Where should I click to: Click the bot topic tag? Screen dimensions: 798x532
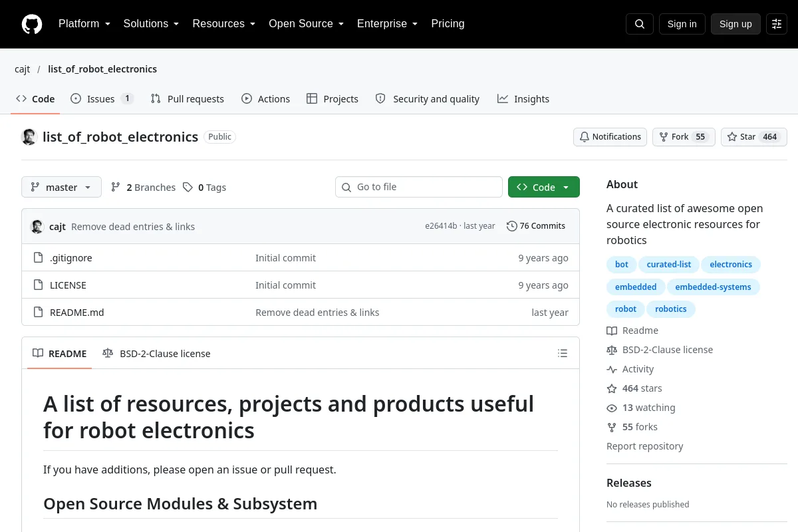pos(622,265)
